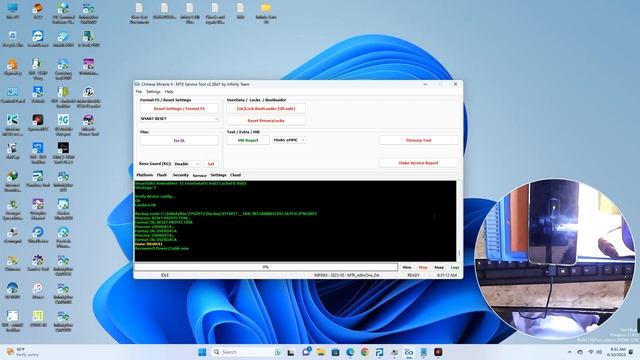The width and height of the screenshot is (640, 360).
Task: Open the red app icon on taskbar
Action: (x=438, y=352)
